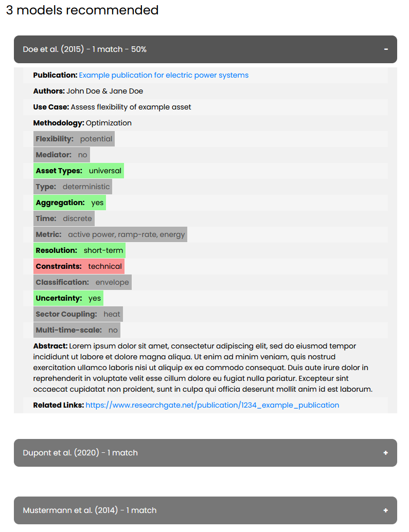Open the researchgate.net related link

click(212, 405)
